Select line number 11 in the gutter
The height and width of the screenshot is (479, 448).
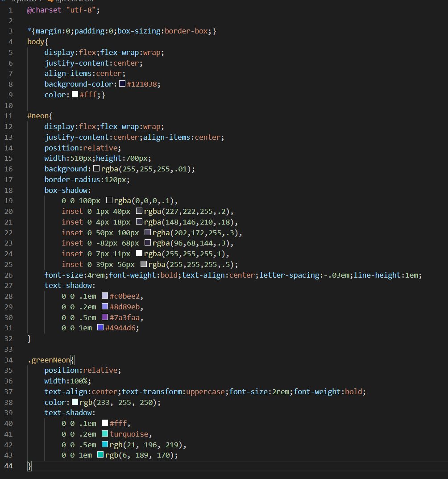tap(8, 116)
